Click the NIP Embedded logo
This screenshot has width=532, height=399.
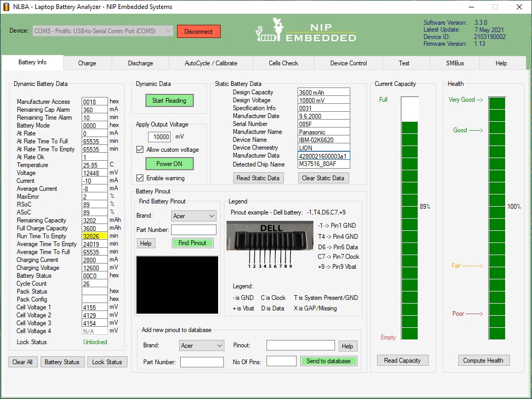pos(306,30)
